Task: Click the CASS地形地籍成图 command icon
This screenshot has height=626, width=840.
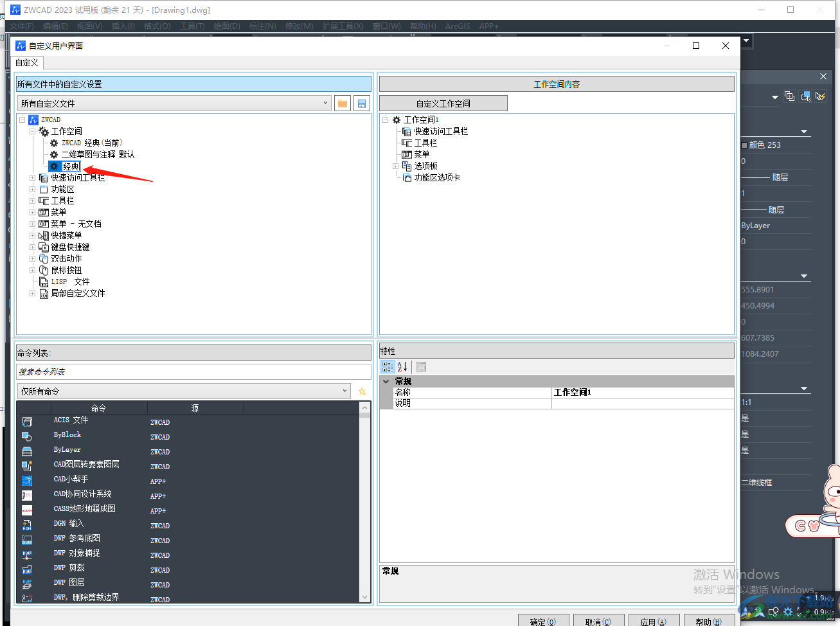Action: click(27, 510)
